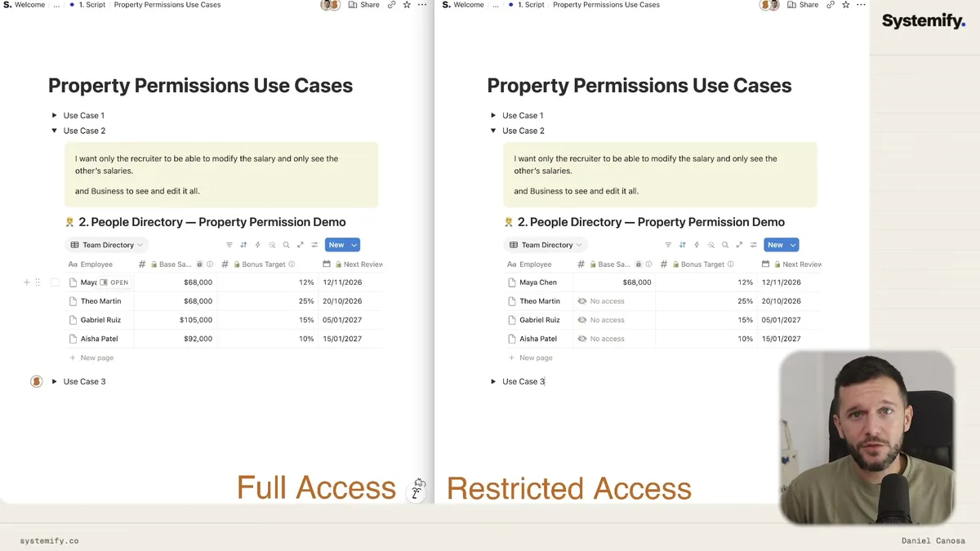Open full page expand icon in right window
The width and height of the screenshot is (980, 551).
coord(740,245)
